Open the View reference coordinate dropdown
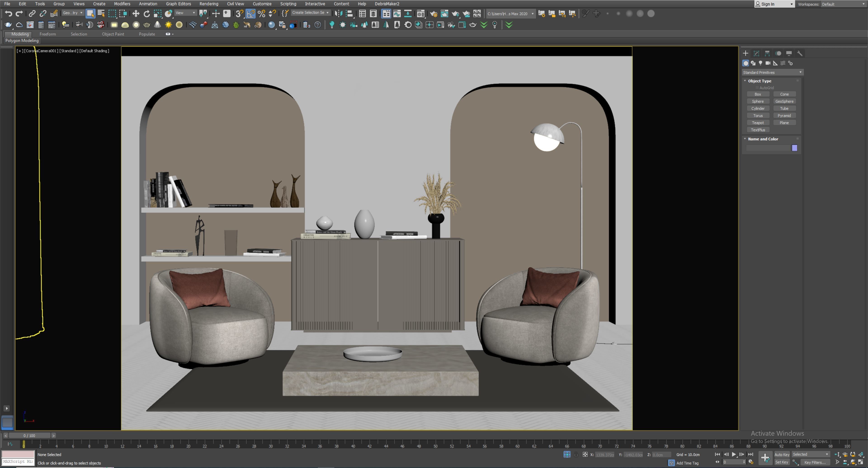 (x=185, y=13)
